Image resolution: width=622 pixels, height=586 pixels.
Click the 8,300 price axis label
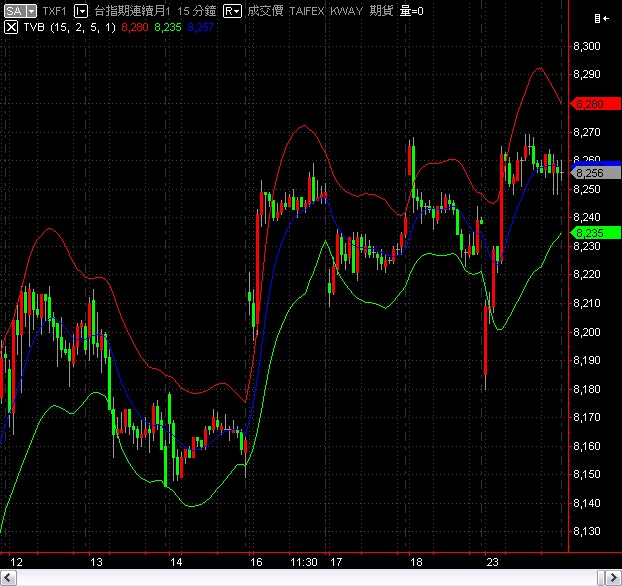(587, 46)
